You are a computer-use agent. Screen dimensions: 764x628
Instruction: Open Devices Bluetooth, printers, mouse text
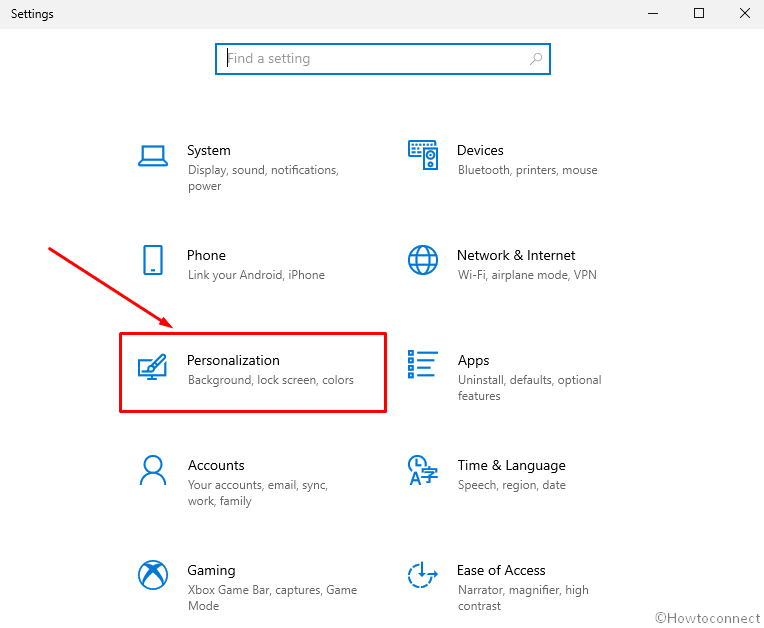point(527,170)
